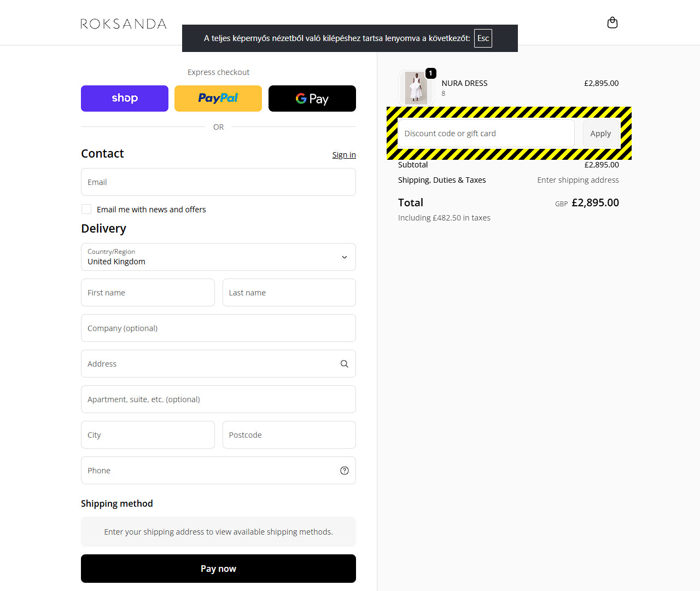
Task: Click the NURA DRESS product thumbnail
Action: pyautogui.click(x=416, y=88)
